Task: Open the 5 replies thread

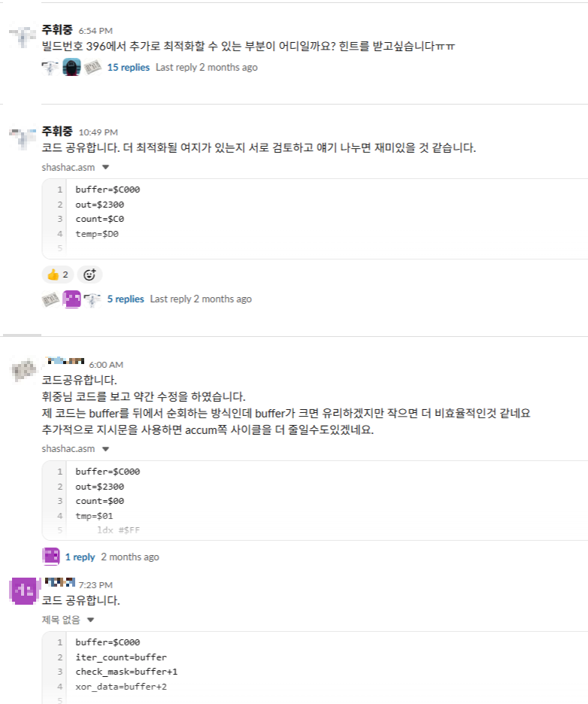Action: (125, 299)
